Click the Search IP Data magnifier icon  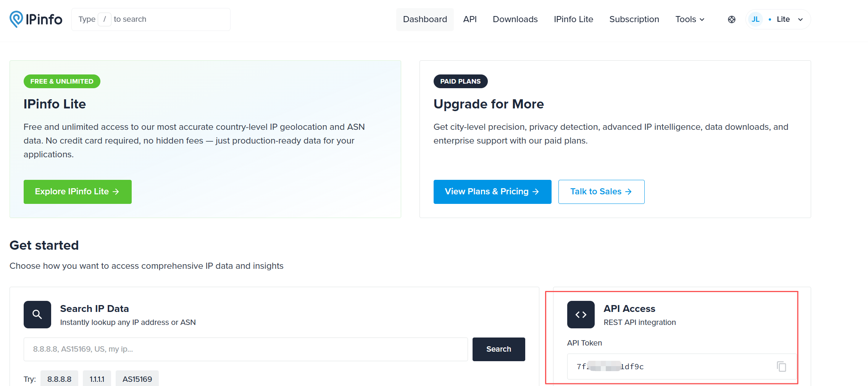(x=37, y=315)
